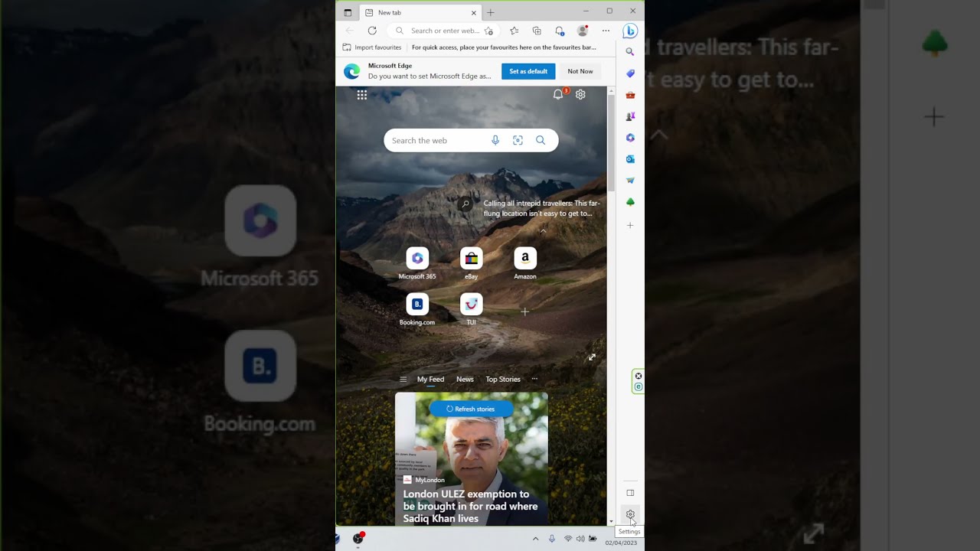The image size is (980, 551).
Task: Show hidden system tray icons
Action: pos(535,539)
